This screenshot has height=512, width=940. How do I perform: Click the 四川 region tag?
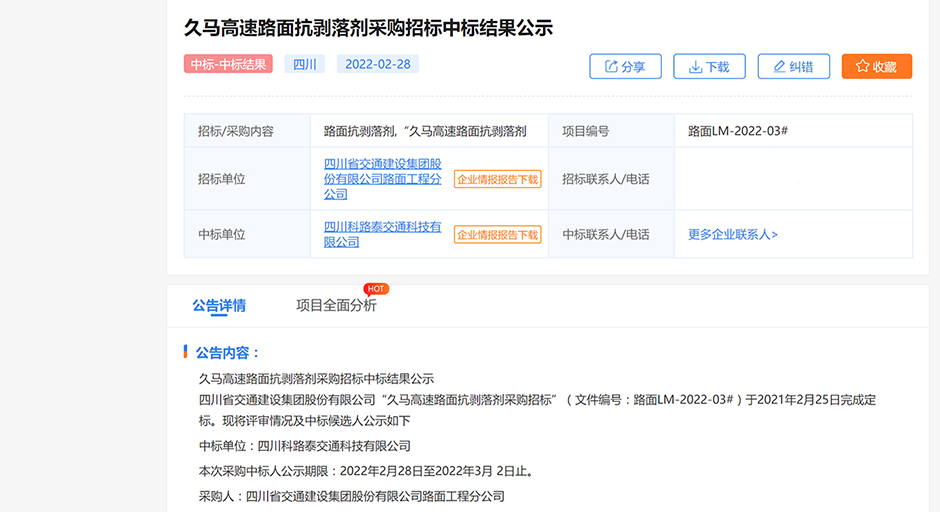click(305, 64)
